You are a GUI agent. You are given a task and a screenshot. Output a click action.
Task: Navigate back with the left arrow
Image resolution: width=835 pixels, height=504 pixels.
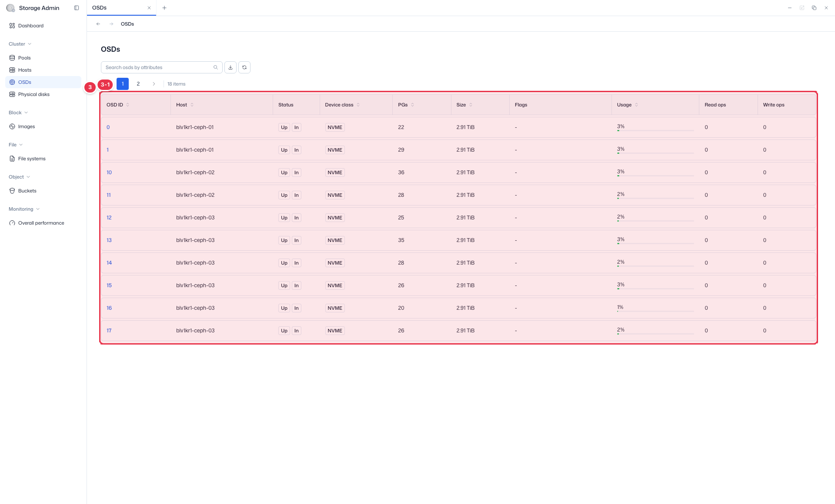(98, 24)
